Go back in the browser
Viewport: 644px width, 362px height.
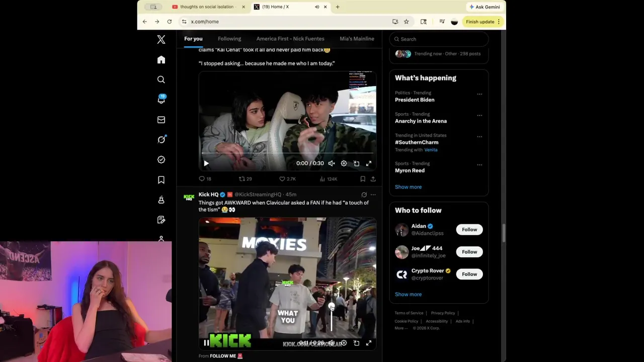(144, 22)
